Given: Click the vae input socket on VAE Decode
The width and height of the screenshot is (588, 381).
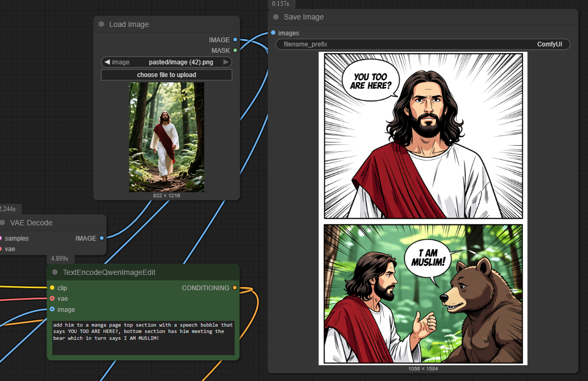Looking at the screenshot, I should [1, 249].
